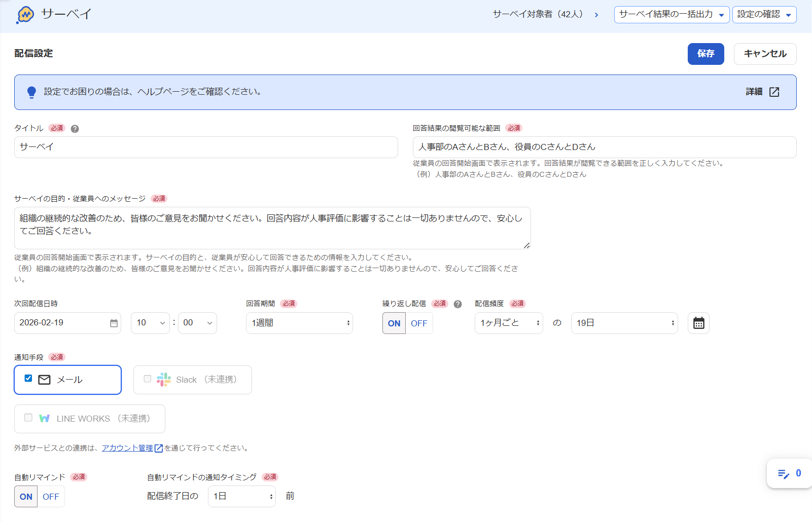Click the サーベイ page title text

point(66,14)
